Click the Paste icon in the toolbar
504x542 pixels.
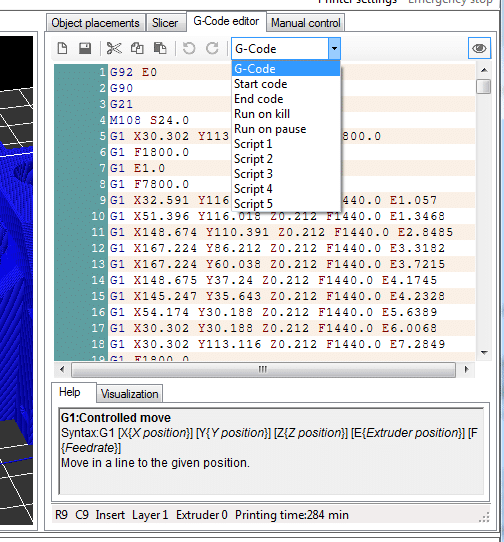point(160,48)
